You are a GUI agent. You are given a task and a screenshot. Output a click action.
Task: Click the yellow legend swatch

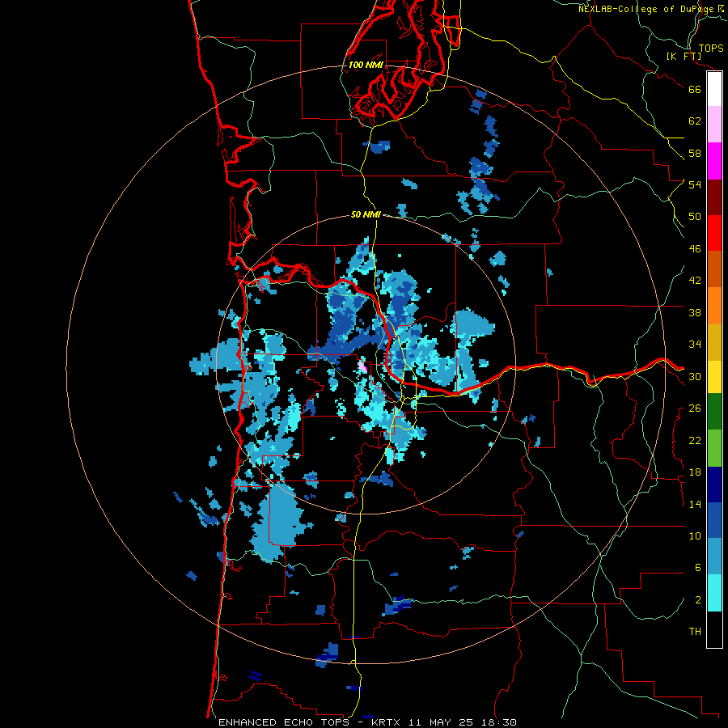(714, 376)
